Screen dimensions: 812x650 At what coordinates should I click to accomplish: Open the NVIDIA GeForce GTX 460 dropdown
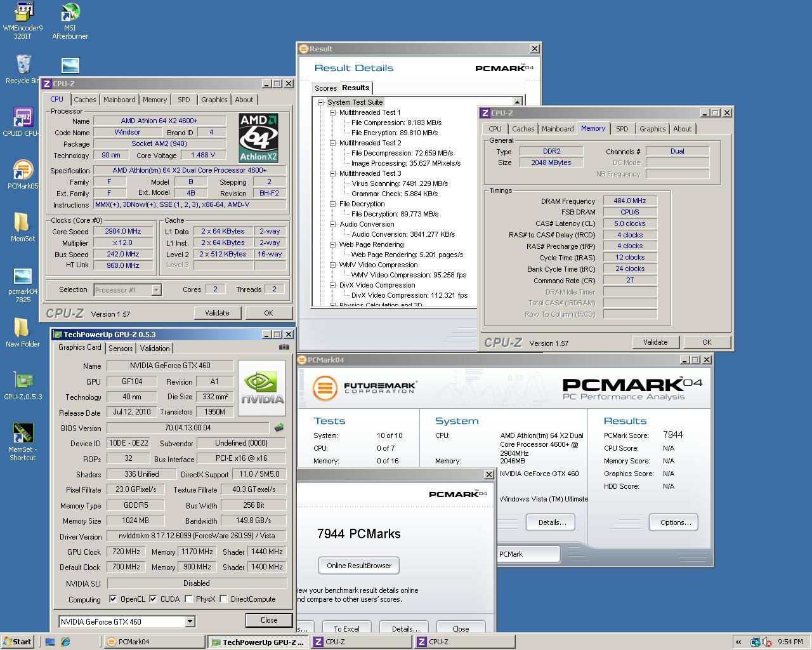click(x=190, y=621)
